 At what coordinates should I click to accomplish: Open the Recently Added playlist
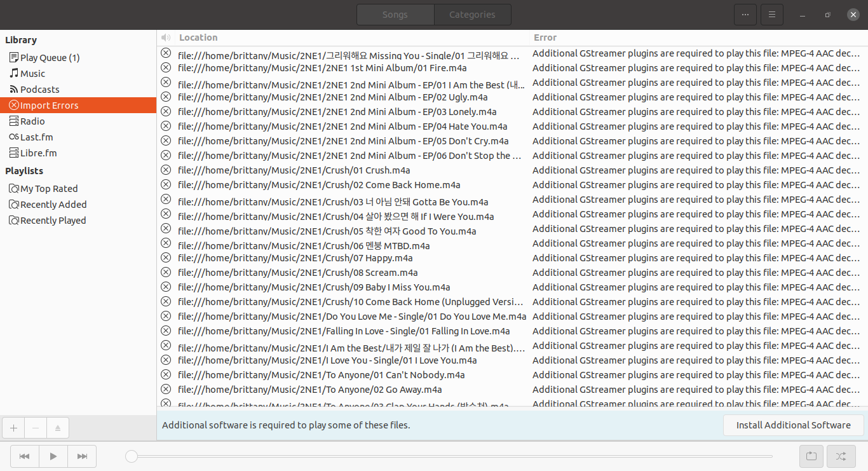click(x=53, y=205)
